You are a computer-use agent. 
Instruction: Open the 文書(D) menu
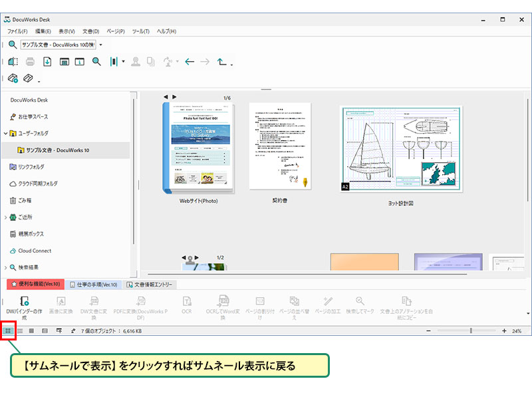[x=91, y=31]
